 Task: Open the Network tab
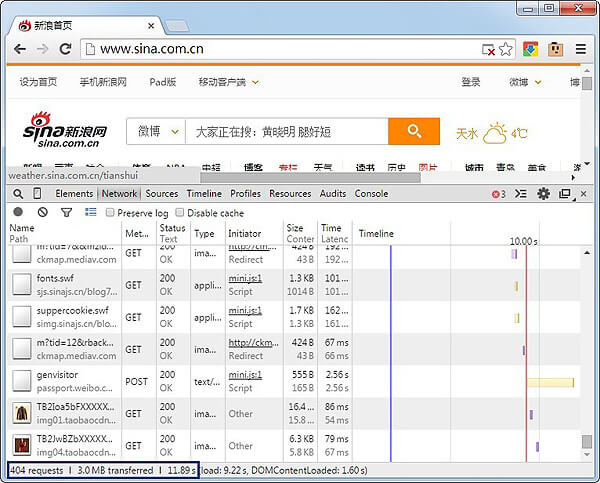click(x=119, y=194)
